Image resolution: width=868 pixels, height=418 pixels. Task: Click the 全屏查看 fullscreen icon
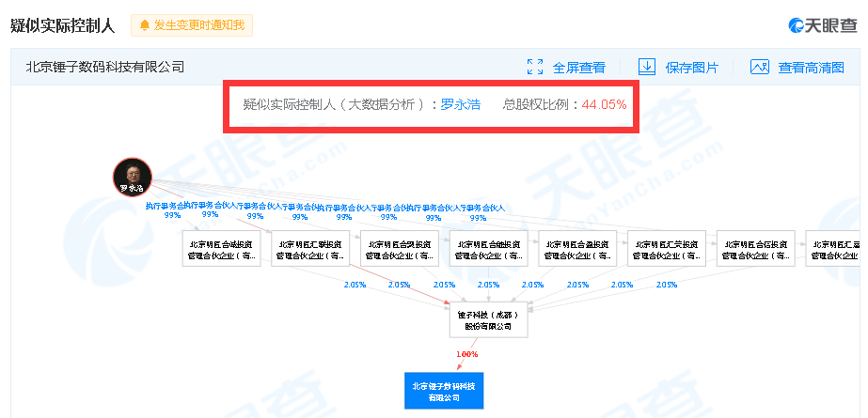point(535,67)
